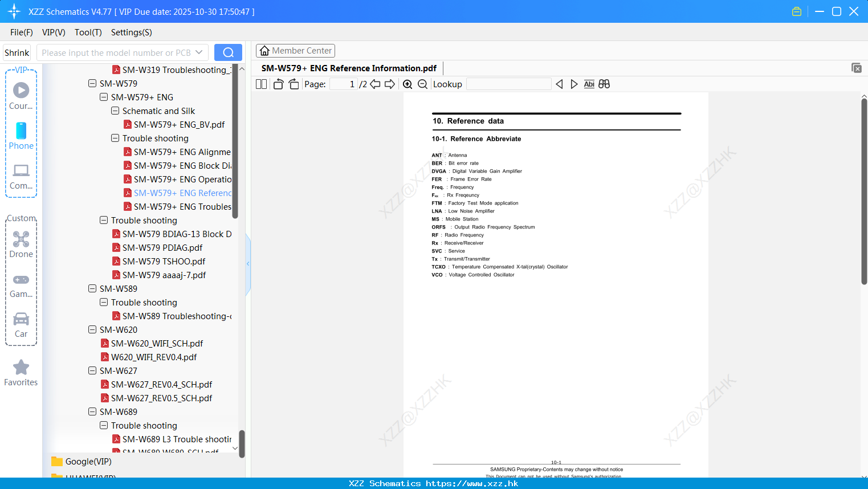Select the Phone category icon
868x489 pixels.
[x=21, y=136]
